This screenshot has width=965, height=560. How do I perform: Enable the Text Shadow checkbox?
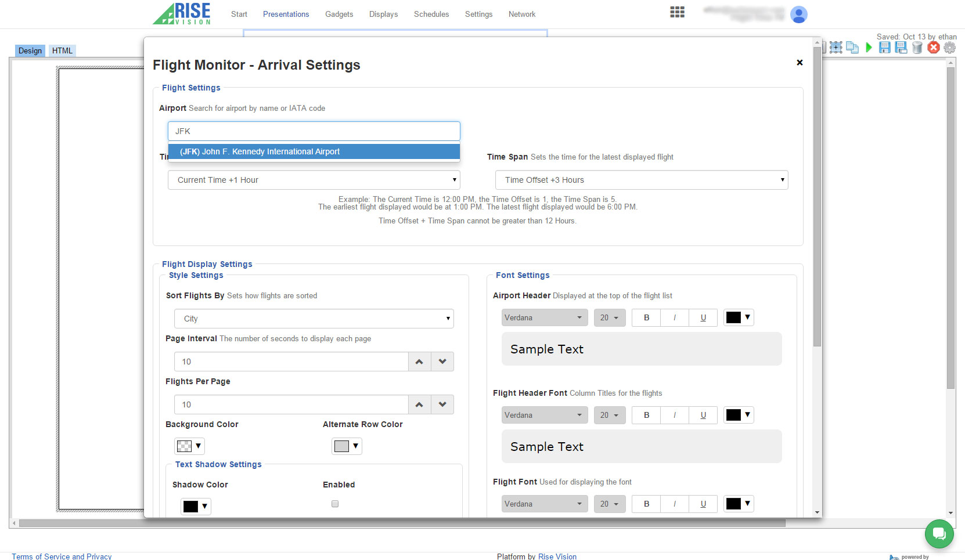coord(335,504)
